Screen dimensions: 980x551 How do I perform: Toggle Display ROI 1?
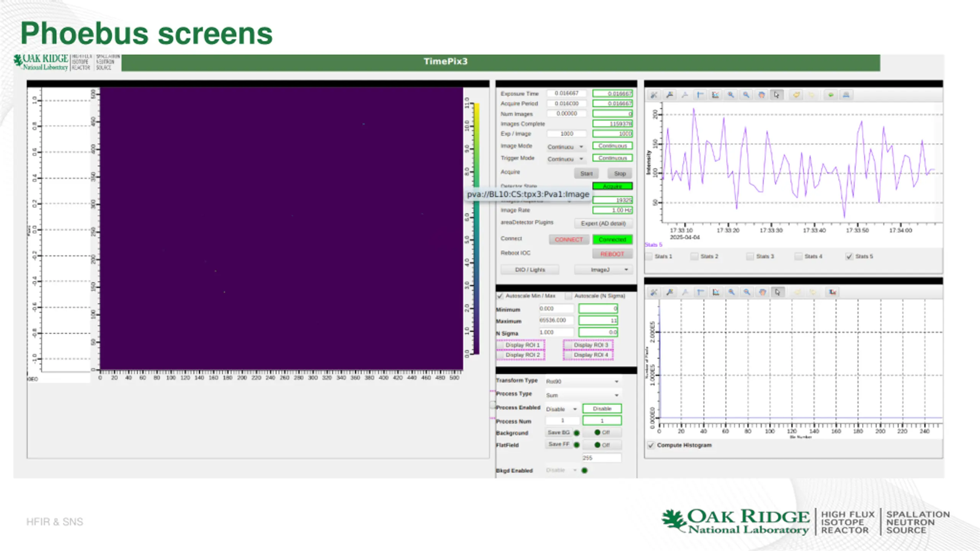click(x=521, y=345)
